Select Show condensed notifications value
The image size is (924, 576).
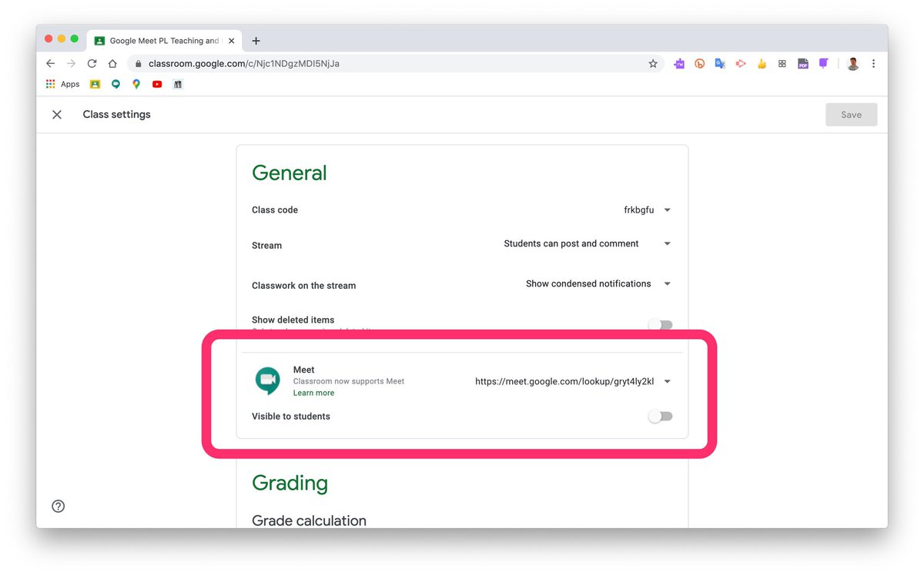(588, 283)
